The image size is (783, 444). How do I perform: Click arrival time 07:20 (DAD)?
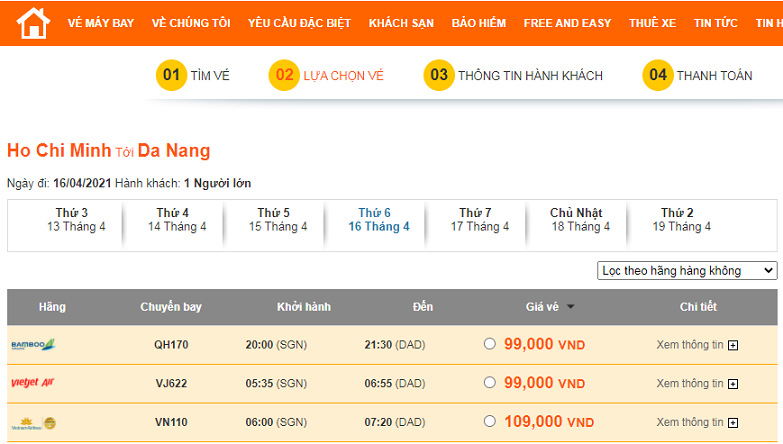pos(394,423)
